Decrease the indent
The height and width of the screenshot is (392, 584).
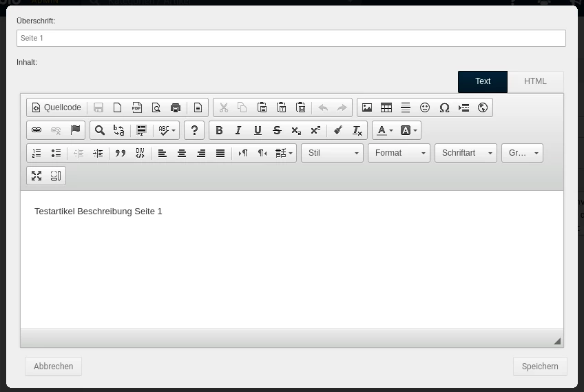[x=79, y=153]
